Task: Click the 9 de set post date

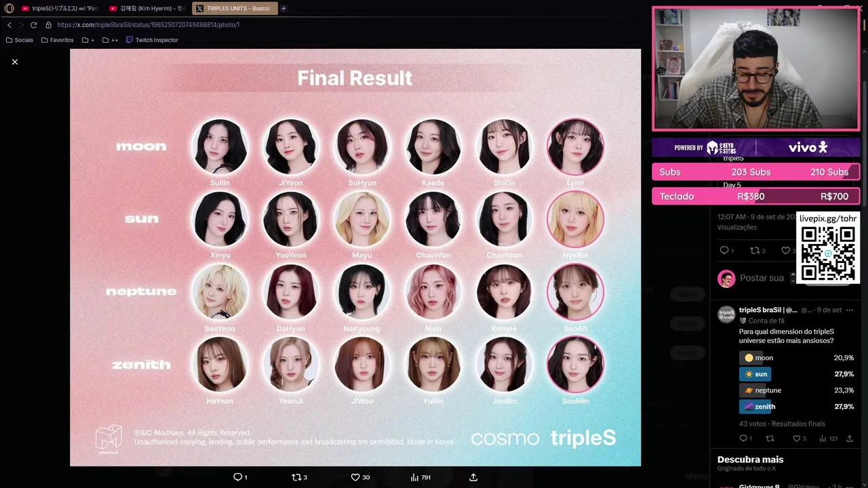Action: 829,310
